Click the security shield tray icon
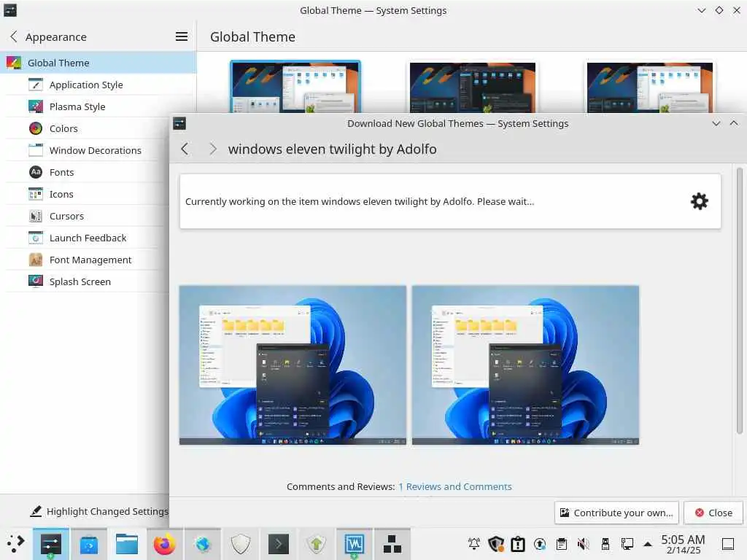Viewport: 747px width, 560px height. coord(496,543)
